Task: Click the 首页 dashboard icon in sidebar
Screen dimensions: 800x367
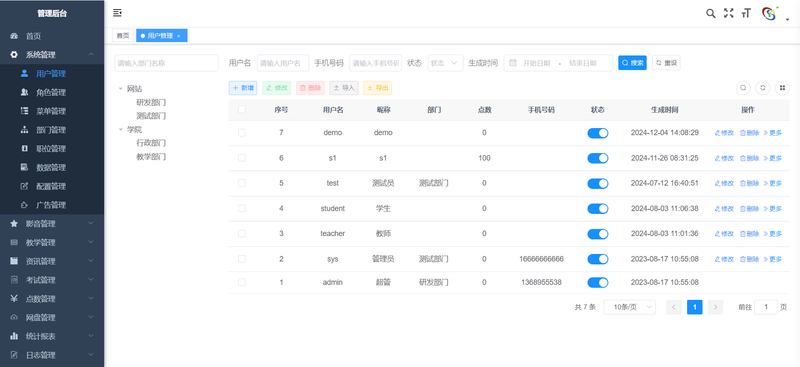Action: (x=14, y=36)
